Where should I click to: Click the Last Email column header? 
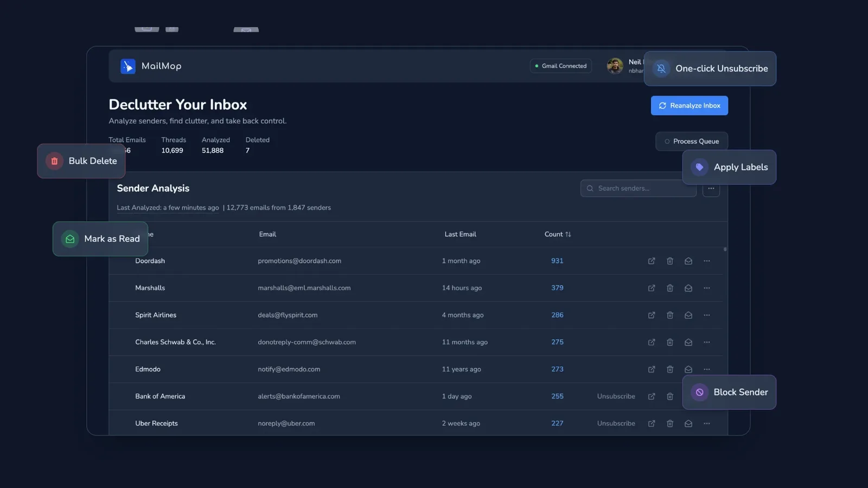461,234
